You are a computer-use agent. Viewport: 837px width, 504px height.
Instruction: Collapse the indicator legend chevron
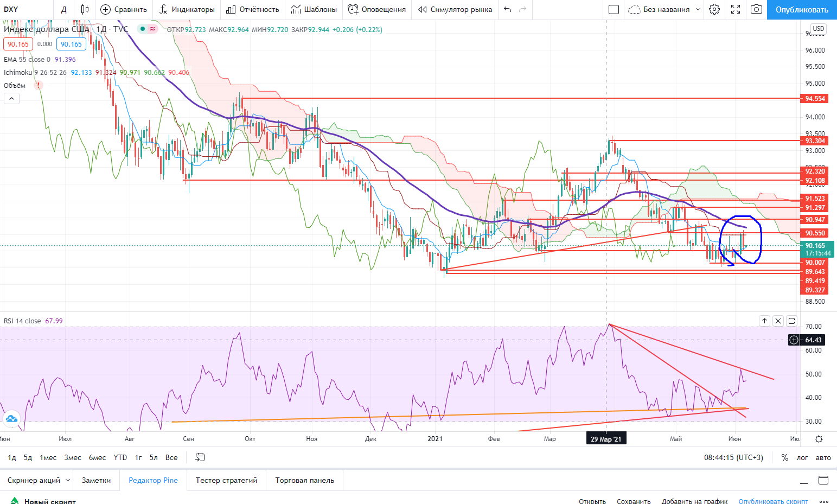tap(11, 98)
